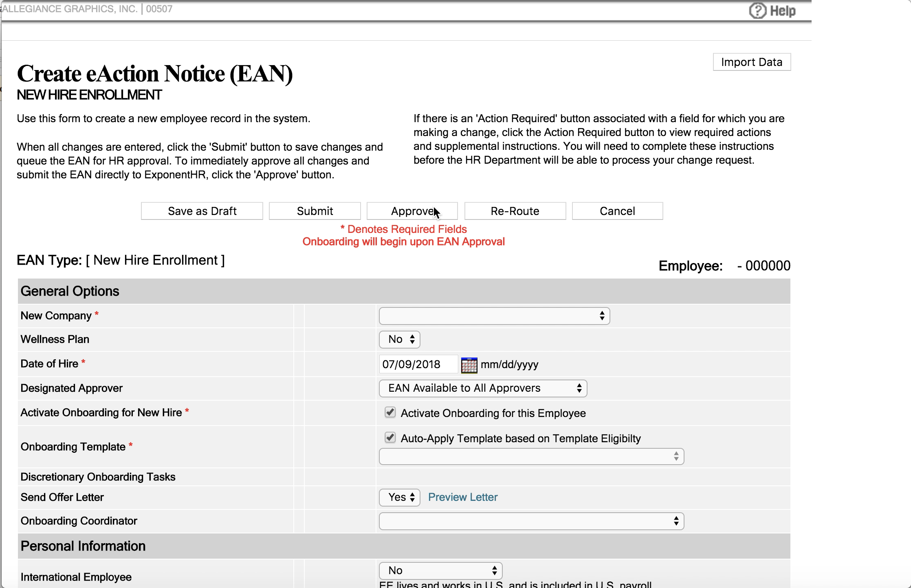Change the Wellness Plan dropdown
This screenshot has height=588, width=911.
(x=399, y=340)
